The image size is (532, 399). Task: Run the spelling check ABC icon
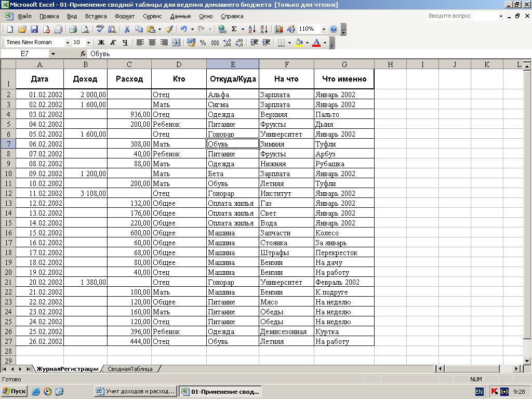tap(100, 29)
